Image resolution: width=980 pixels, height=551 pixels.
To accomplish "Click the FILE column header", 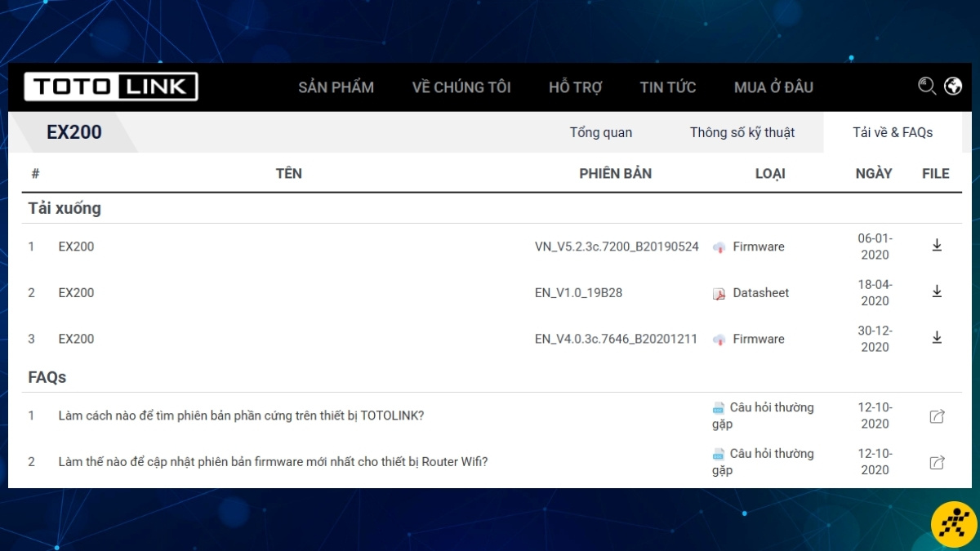I will [936, 173].
